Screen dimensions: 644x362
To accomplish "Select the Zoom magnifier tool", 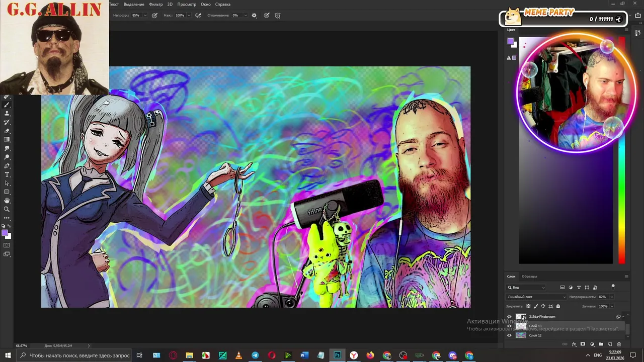I will (x=7, y=209).
